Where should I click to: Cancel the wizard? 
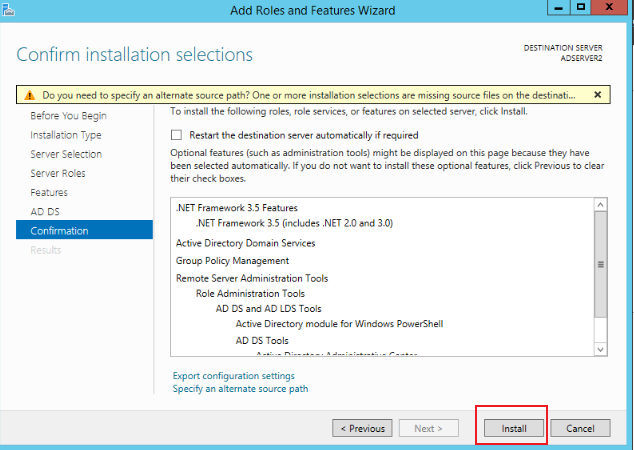pos(580,428)
